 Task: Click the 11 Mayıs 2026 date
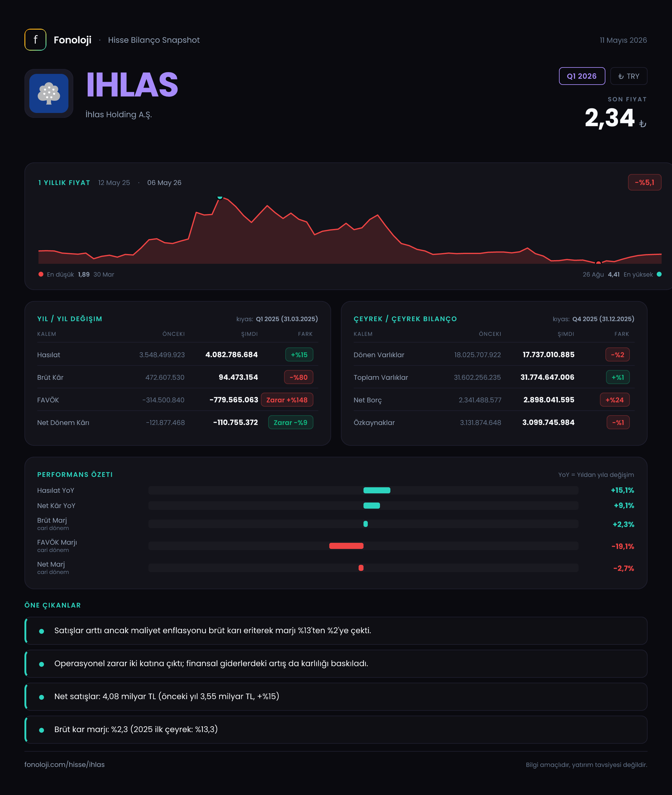tap(623, 40)
